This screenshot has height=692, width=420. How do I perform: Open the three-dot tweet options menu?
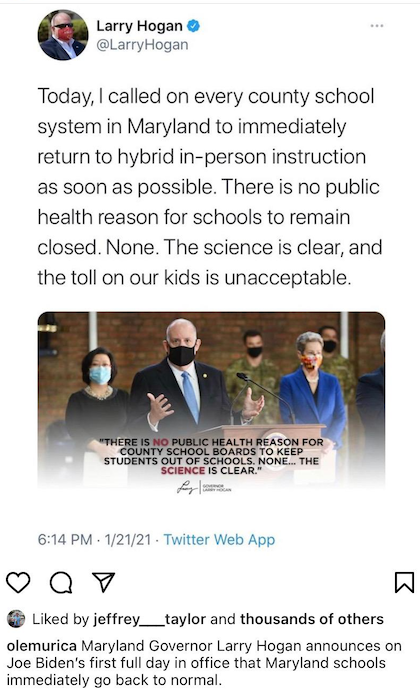tap(377, 26)
